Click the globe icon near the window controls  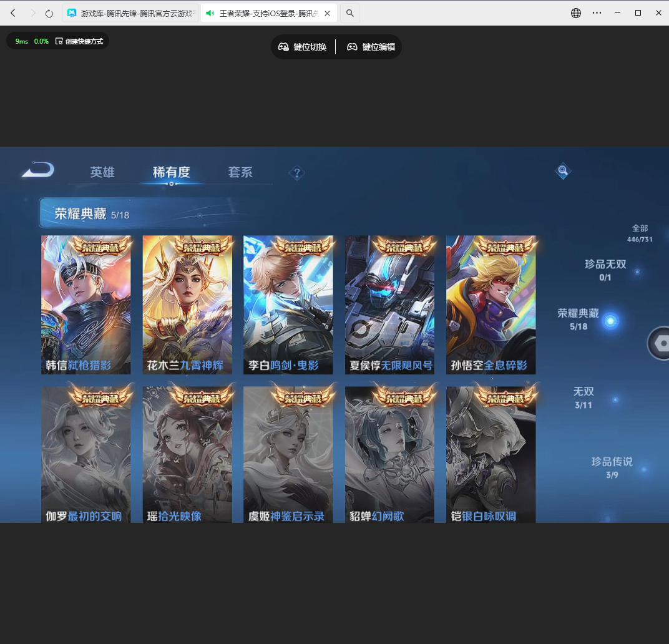click(575, 12)
